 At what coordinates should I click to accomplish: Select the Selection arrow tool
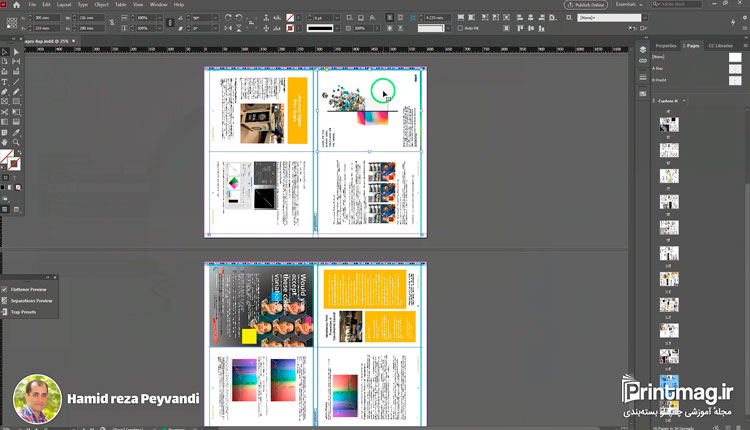click(x=5, y=52)
